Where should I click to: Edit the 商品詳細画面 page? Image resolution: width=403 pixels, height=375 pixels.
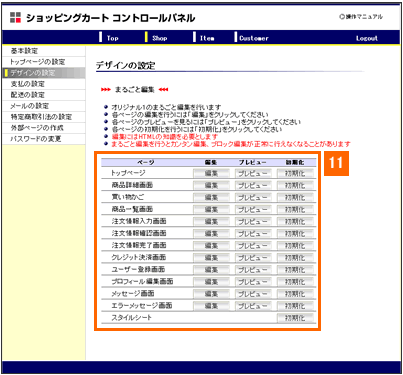(x=211, y=185)
